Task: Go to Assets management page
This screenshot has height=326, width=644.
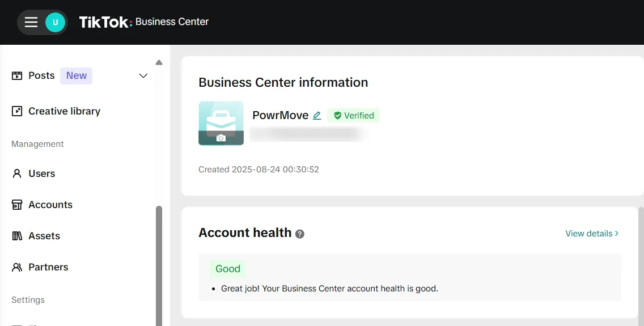Action: click(x=44, y=236)
